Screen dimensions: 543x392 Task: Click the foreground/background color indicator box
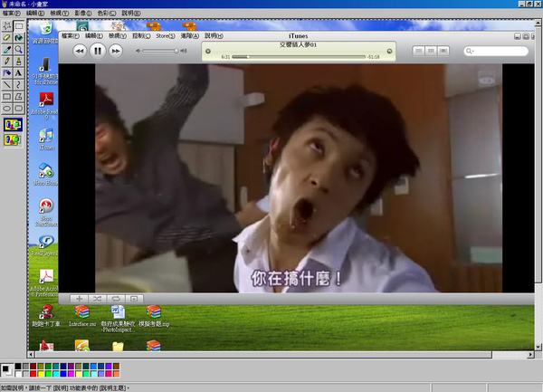[x=7, y=370]
